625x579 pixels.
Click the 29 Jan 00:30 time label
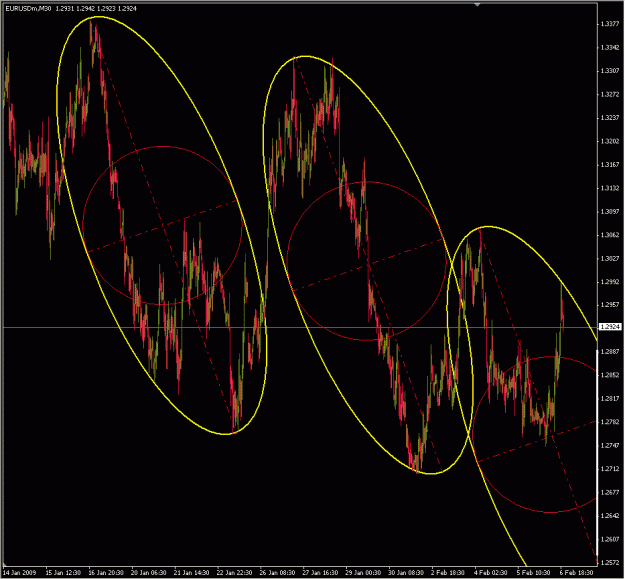pos(363,573)
